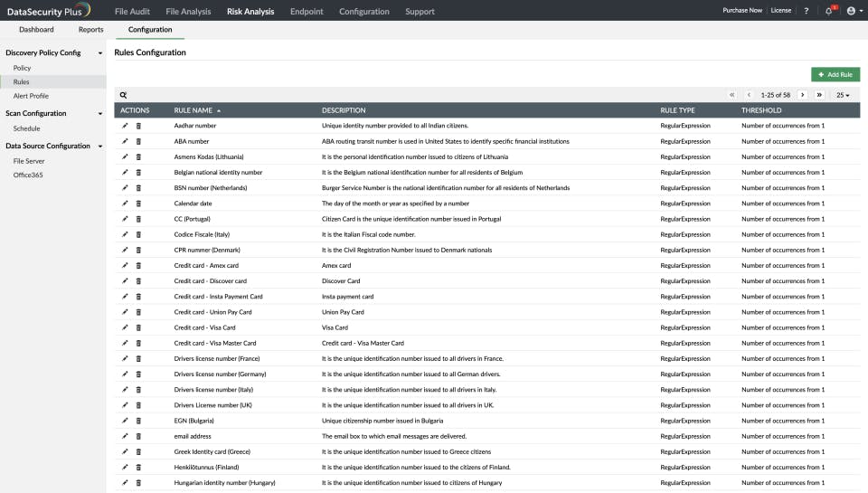This screenshot has height=493, width=868.
Task: Open the search icon above the table
Action: pos(123,95)
